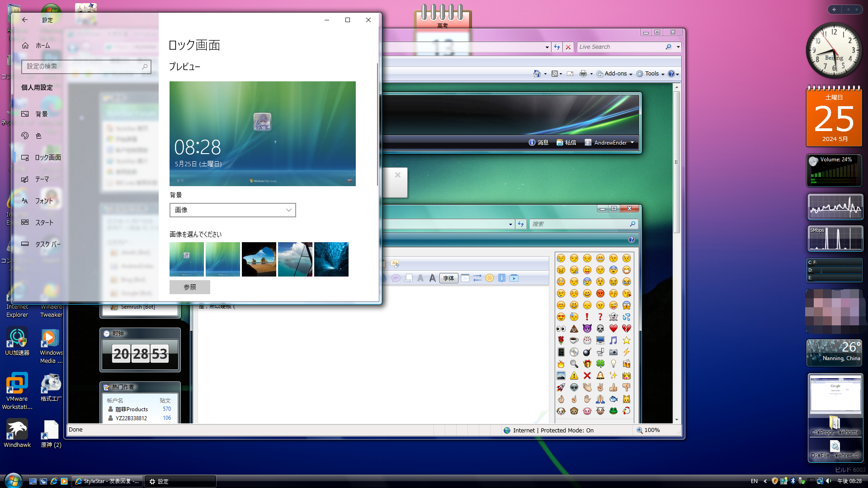Viewport: 868px width, 488px height.
Task: Click the blue help icon in inner window
Action: [x=632, y=240]
